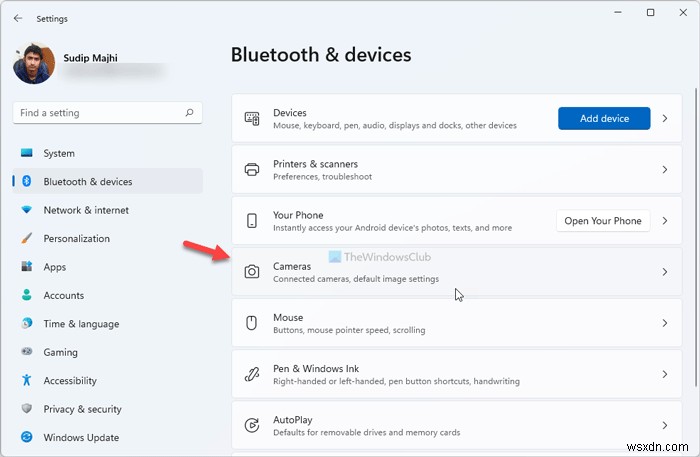
Task: Click the Apps icon in sidebar
Action: (27, 266)
